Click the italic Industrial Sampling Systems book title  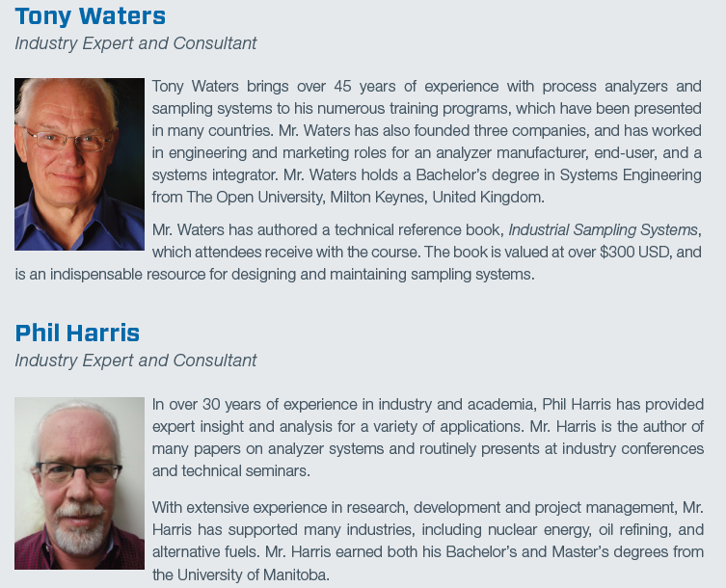(603, 230)
